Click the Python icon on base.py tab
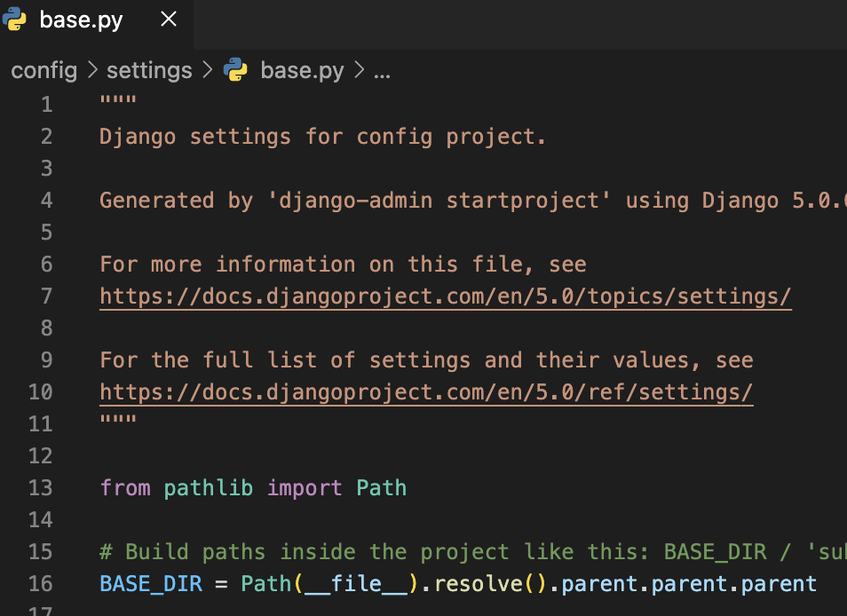Viewport: 847px width, 616px height. [x=14, y=20]
